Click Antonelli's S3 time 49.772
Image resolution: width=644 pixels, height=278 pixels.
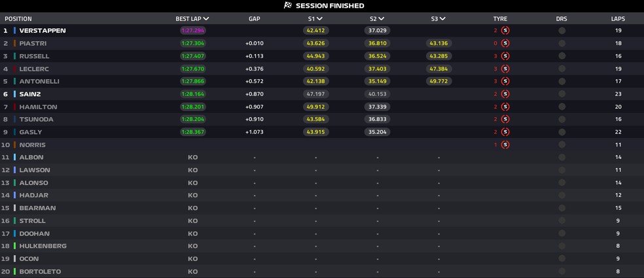pos(439,81)
